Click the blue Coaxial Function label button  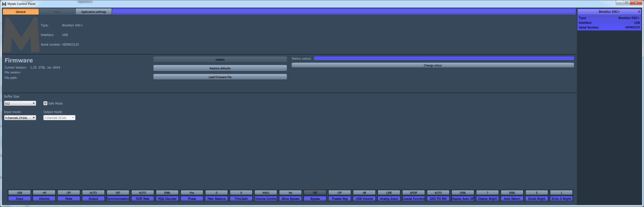414,199
